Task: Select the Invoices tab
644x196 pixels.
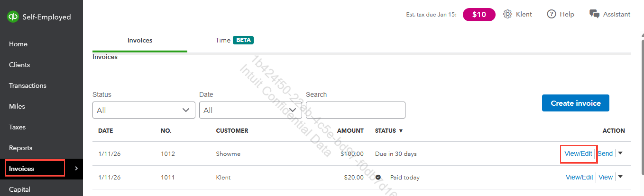Action: [x=140, y=40]
